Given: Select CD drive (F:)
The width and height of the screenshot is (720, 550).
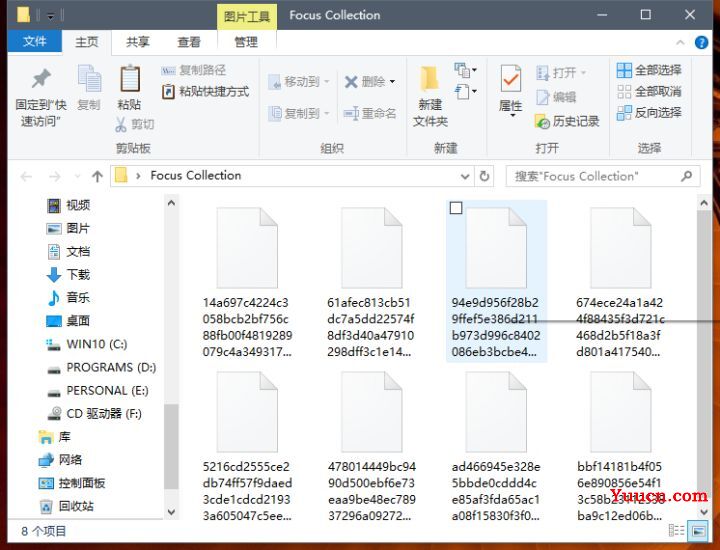Looking at the screenshot, I should 95,414.
